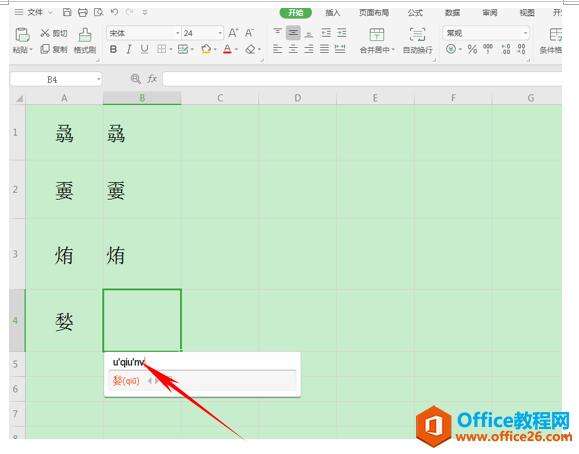Apply thousands separator format
Viewport: 579px width, 454px height.
(488, 49)
